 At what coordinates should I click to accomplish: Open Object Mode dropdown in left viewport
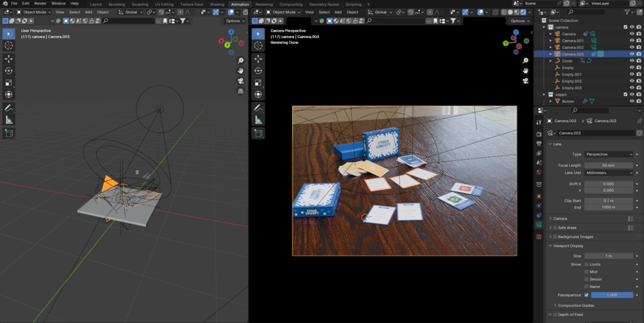point(34,12)
